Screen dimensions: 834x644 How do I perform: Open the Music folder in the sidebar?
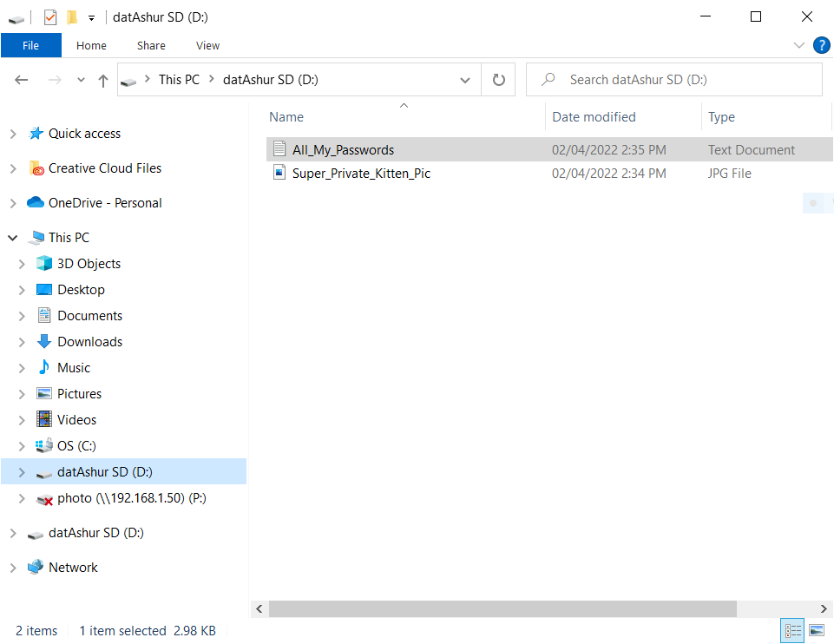pyautogui.click(x=74, y=367)
